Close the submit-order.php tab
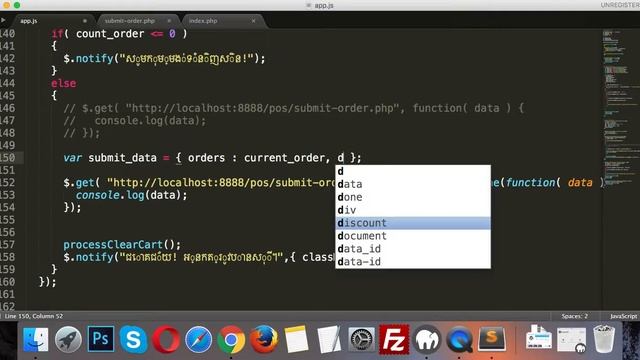 click(x=169, y=21)
